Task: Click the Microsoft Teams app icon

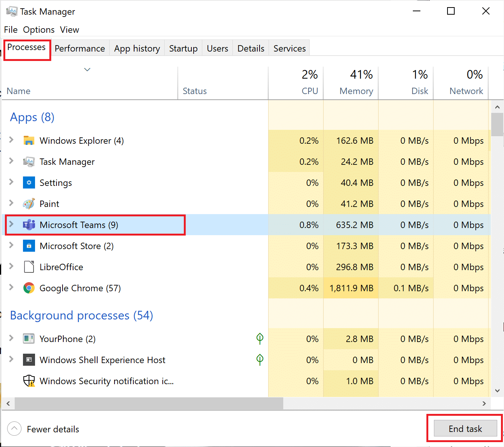Action: [x=29, y=225]
